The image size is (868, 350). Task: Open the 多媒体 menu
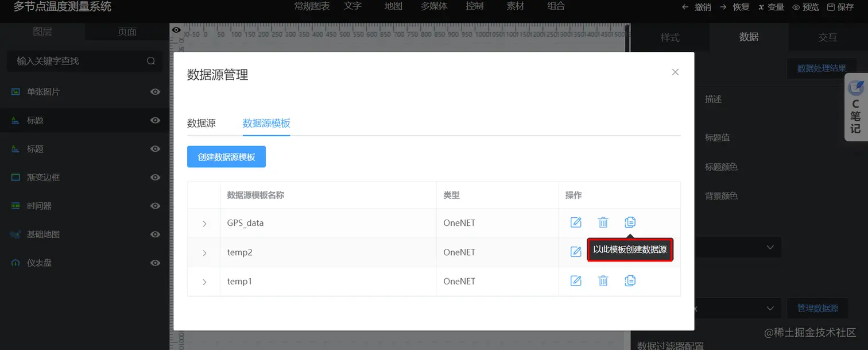click(x=434, y=6)
